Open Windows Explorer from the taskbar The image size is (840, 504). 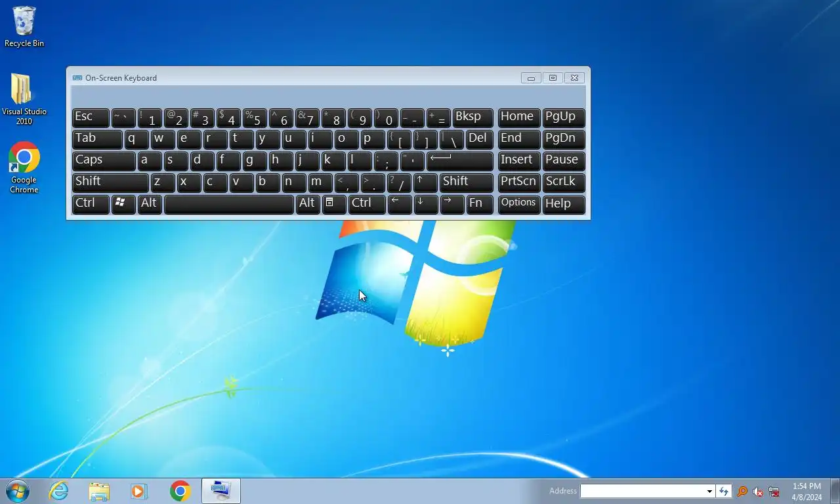99,491
